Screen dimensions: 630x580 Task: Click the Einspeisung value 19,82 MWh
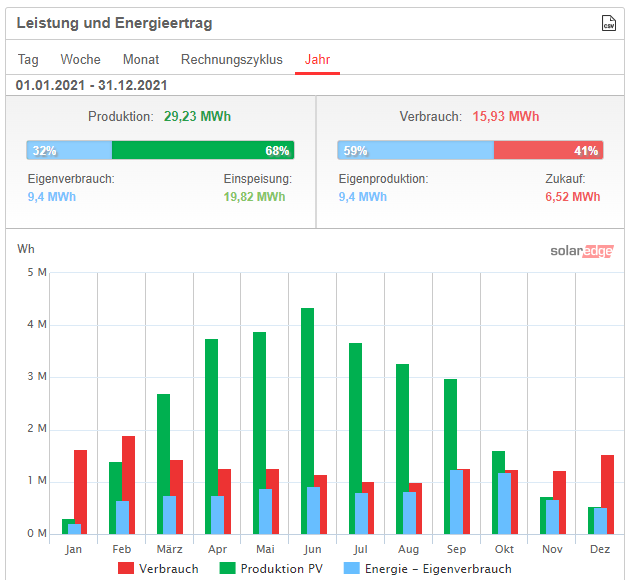pos(254,197)
